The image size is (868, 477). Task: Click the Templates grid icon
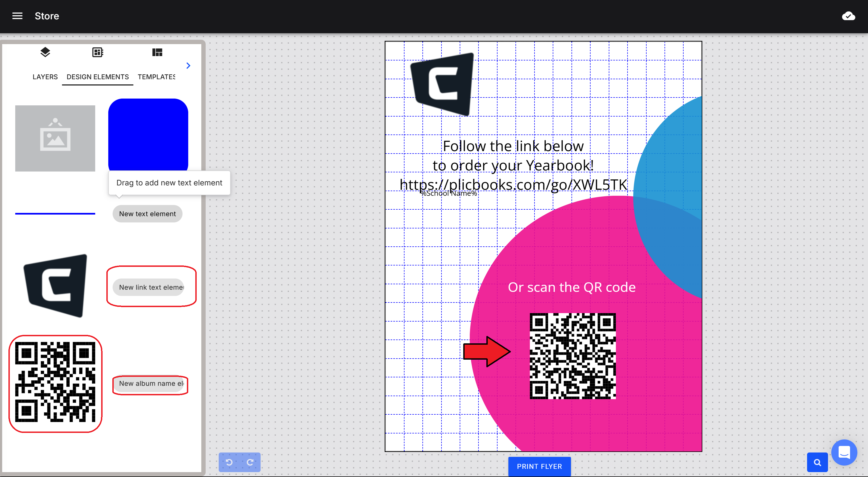[x=157, y=52]
